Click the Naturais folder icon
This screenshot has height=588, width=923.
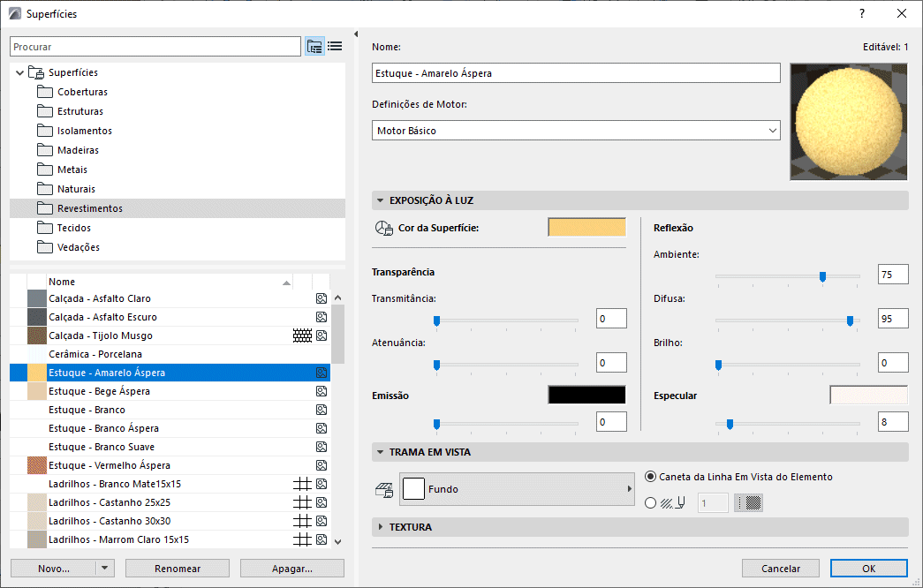[x=45, y=189]
